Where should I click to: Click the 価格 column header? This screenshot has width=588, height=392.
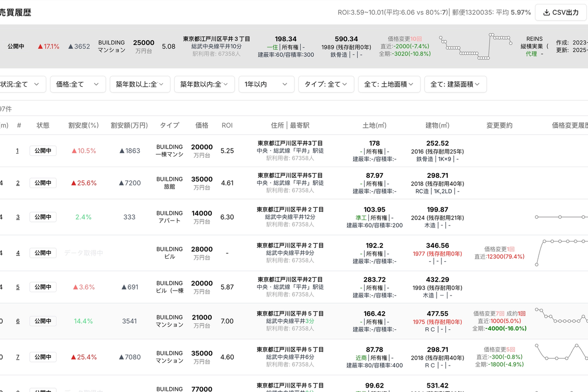pos(202,125)
